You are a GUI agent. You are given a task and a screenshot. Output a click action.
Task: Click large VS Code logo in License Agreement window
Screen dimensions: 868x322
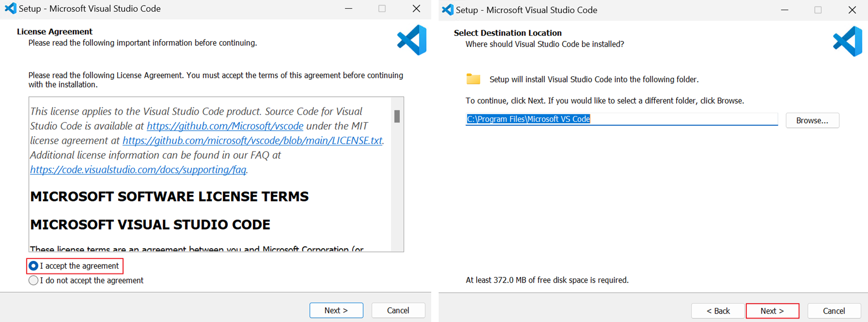pos(412,40)
